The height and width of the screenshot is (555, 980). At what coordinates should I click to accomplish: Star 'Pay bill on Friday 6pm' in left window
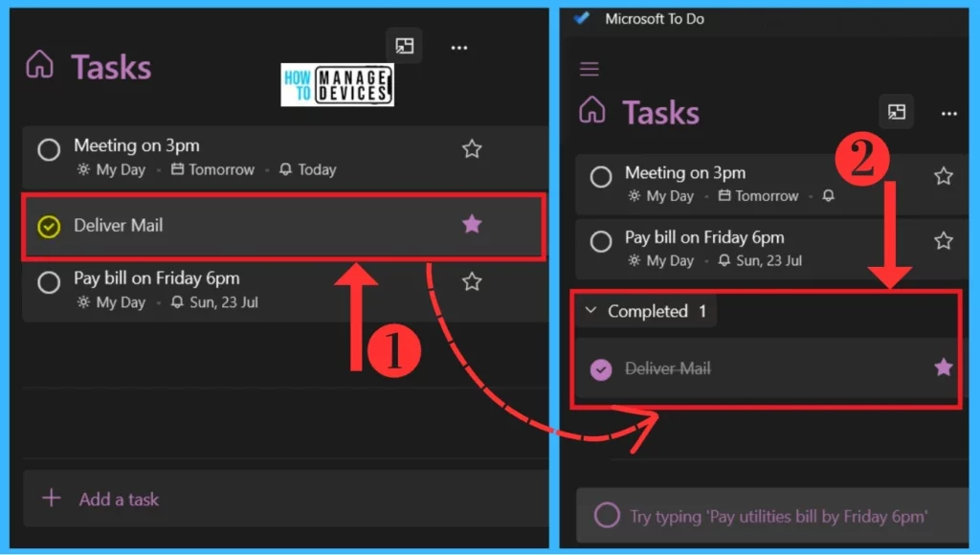pos(472,282)
